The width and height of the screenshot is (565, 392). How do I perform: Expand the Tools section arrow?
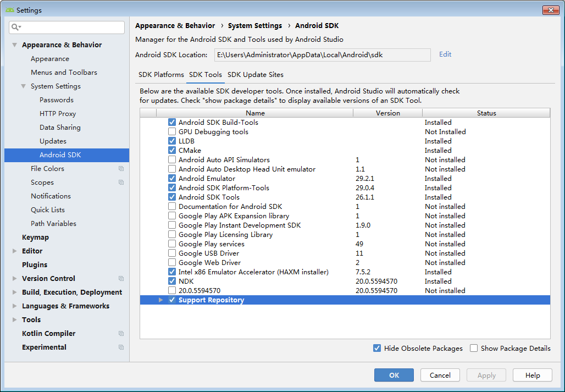(x=14, y=319)
